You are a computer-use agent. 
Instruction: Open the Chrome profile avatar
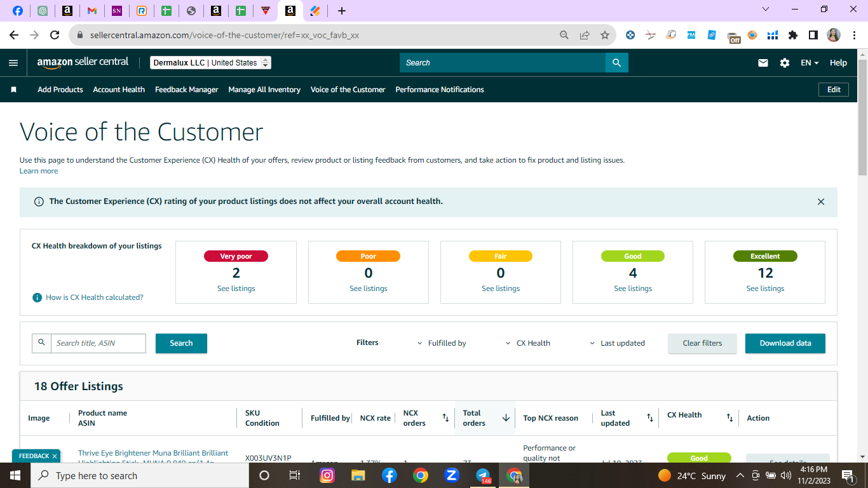click(x=834, y=35)
